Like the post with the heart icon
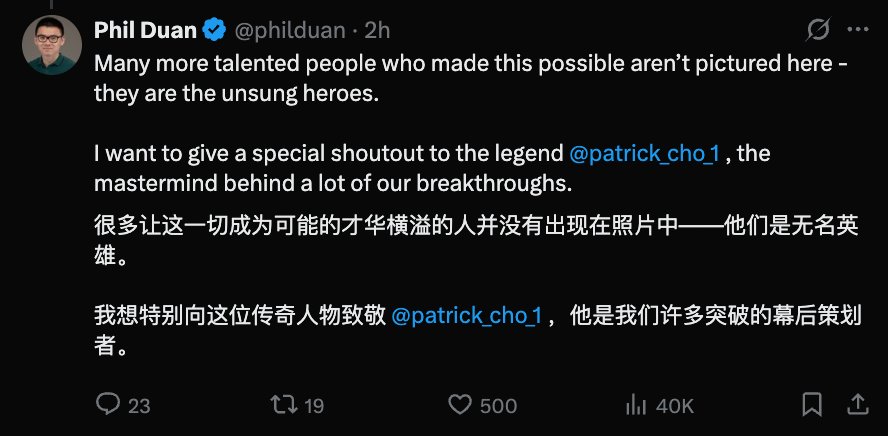888x436 pixels. [x=460, y=405]
